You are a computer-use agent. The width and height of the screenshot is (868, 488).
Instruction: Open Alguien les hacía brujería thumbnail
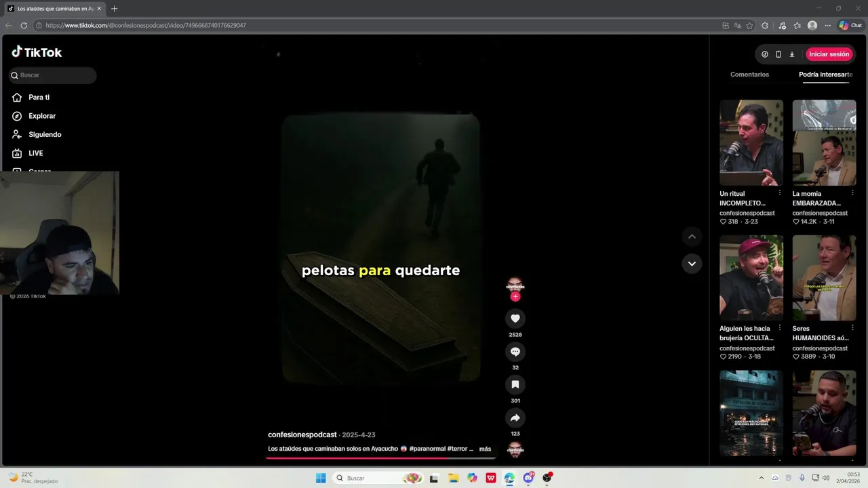pyautogui.click(x=751, y=278)
